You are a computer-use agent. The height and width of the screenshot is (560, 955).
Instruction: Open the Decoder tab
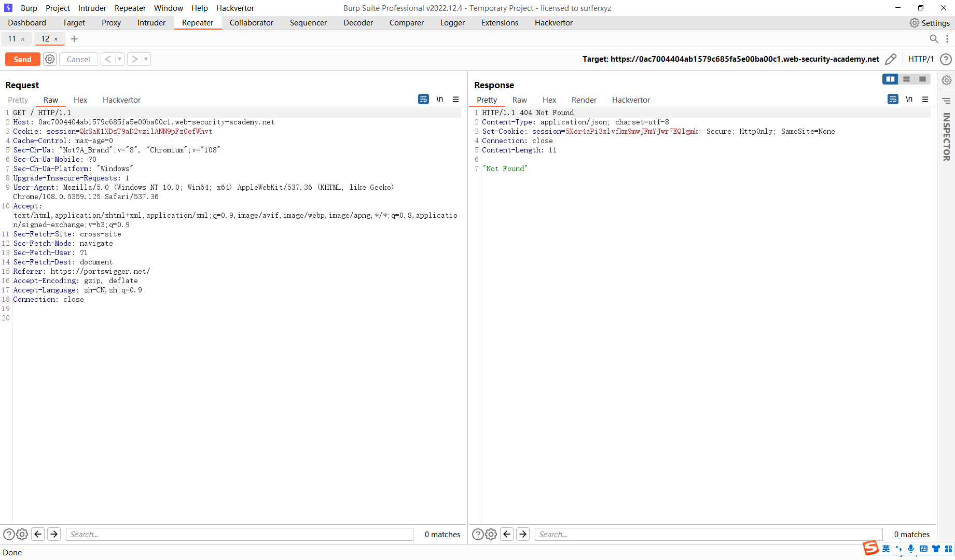point(358,23)
